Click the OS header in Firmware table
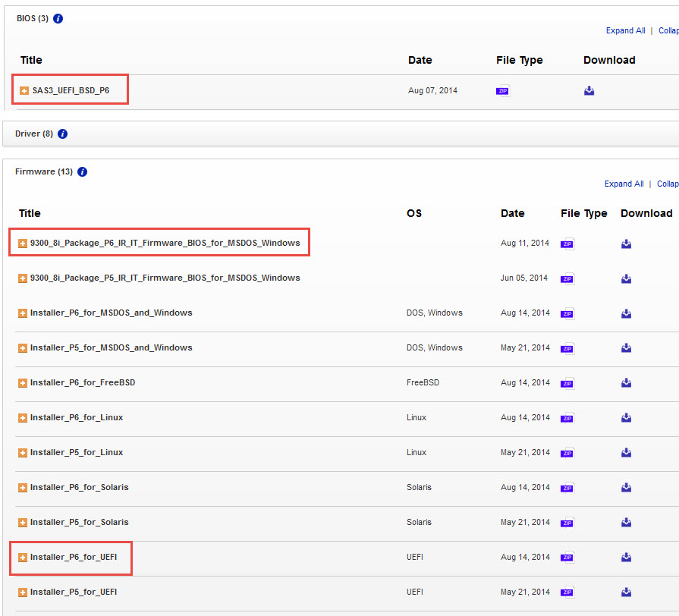The width and height of the screenshot is (679, 616). [414, 213]
